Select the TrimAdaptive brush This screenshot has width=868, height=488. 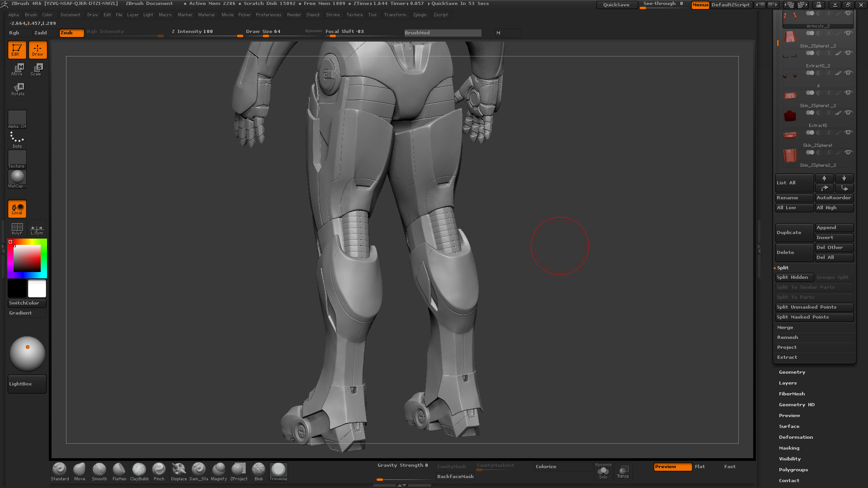point(278,472)
